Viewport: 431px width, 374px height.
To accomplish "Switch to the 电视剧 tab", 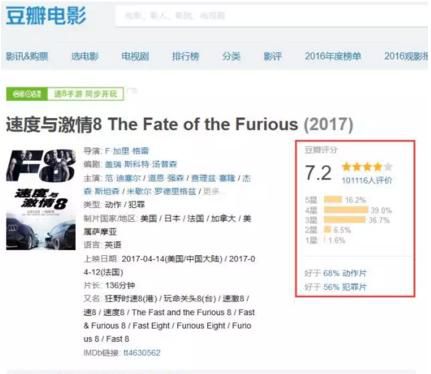I will pos(135,56).
